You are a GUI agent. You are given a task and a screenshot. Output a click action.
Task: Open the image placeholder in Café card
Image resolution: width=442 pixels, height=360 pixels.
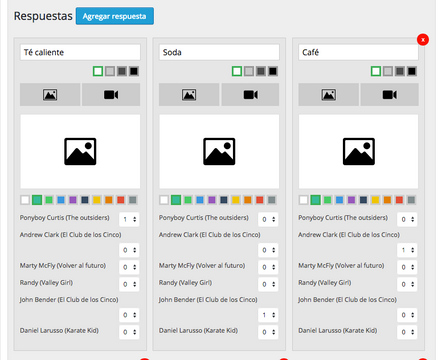click(x=358, y=152)
